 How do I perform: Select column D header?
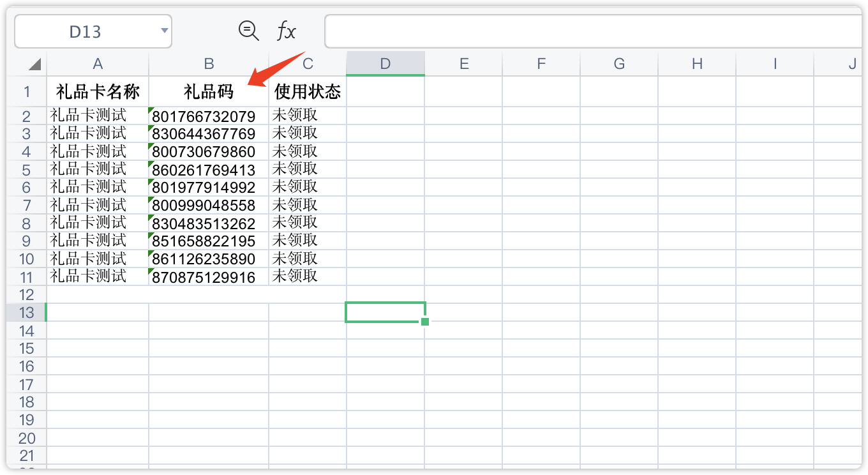385,64
